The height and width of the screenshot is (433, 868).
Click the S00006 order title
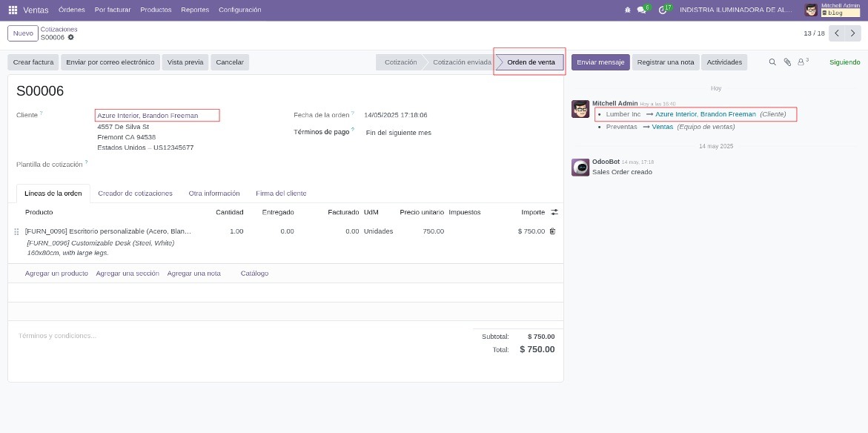tap(40, 91)
